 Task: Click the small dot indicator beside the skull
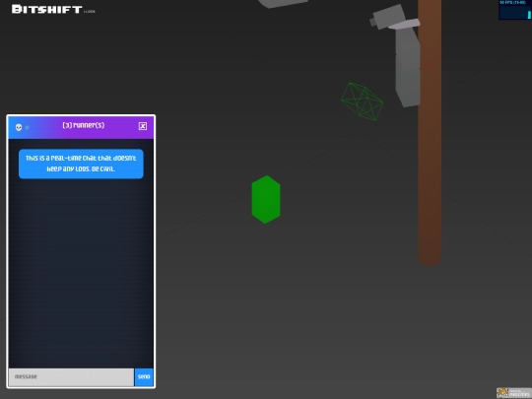[28, 127]
